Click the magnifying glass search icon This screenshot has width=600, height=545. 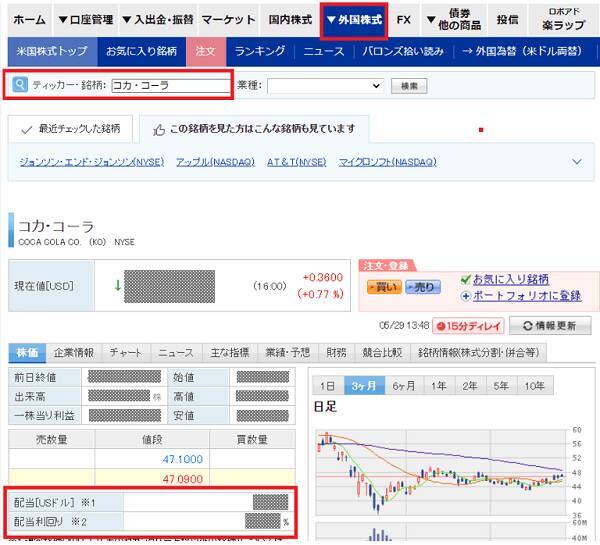coord(20,86)
